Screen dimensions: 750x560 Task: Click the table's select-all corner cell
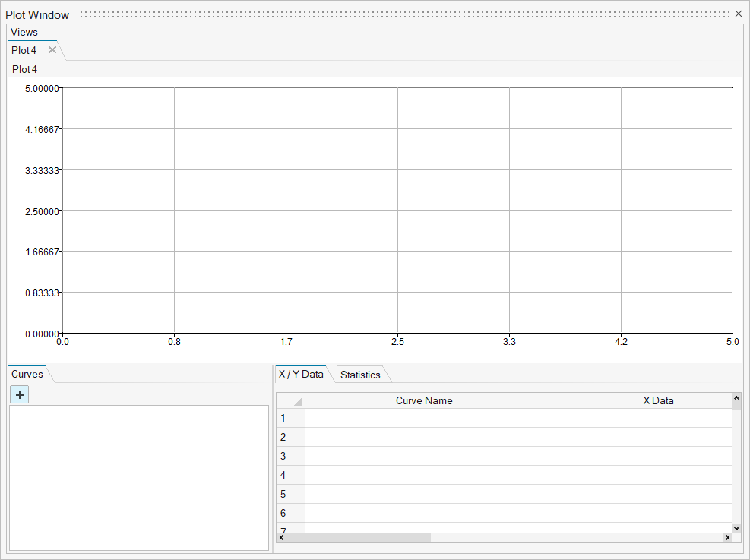click(x=290, y=400)
